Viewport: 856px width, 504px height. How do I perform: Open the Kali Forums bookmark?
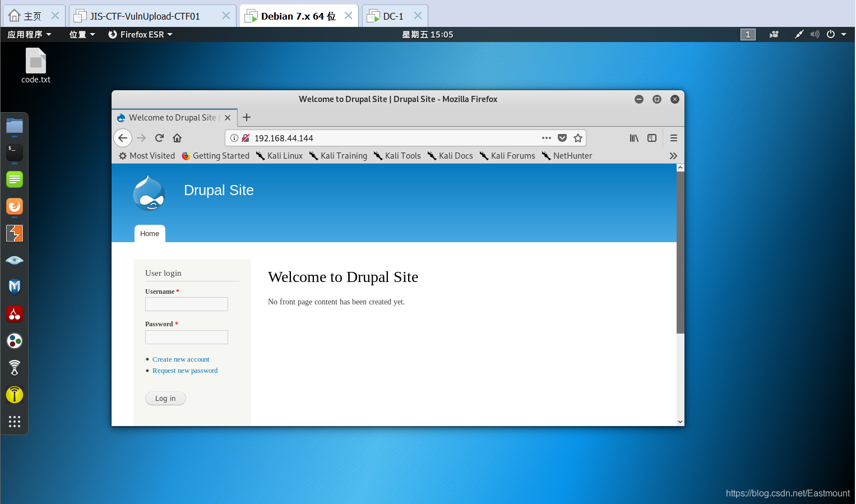[x=507, y=156]
